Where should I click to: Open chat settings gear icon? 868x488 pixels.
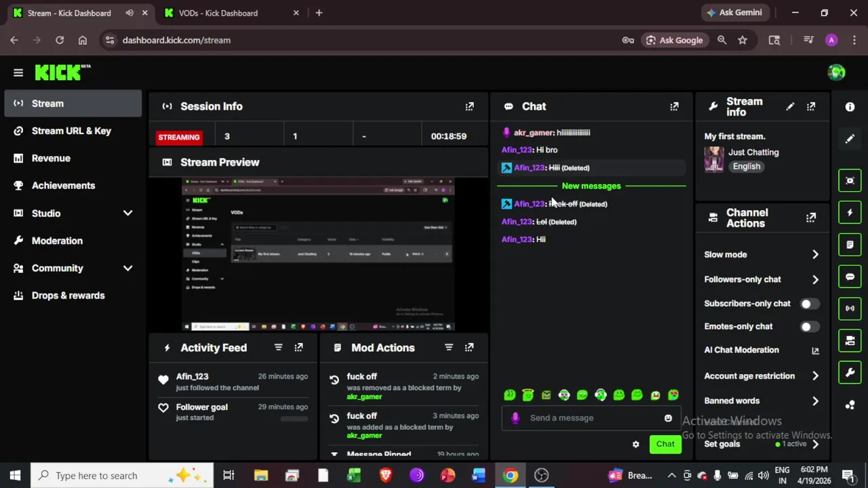pos(635,445)
